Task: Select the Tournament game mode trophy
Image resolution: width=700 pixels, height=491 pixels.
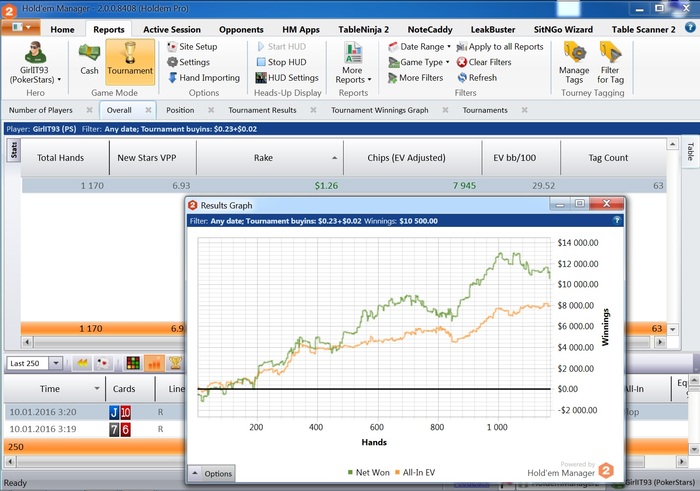Action: 130,62
